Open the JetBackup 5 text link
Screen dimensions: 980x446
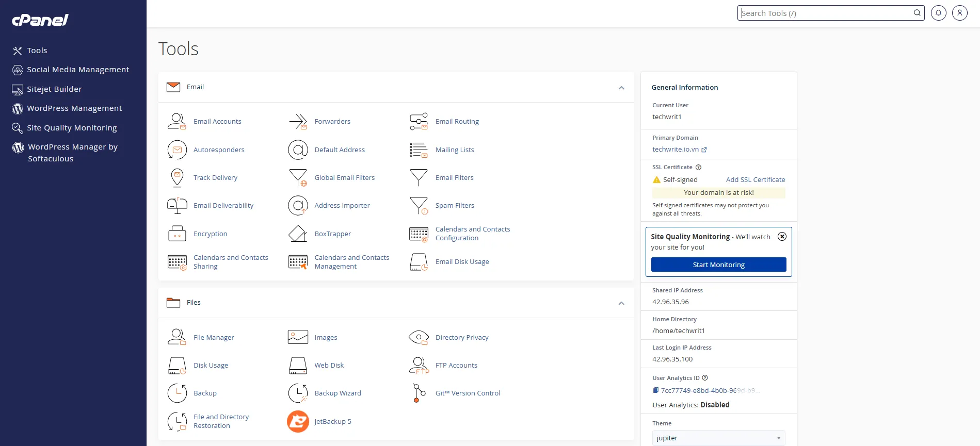(x=333, y=421)
